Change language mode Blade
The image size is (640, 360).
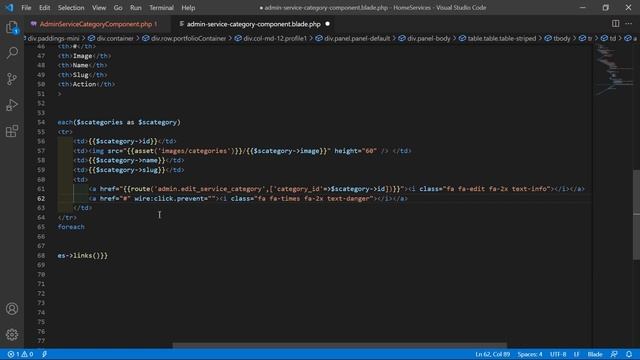pos(595,354)
